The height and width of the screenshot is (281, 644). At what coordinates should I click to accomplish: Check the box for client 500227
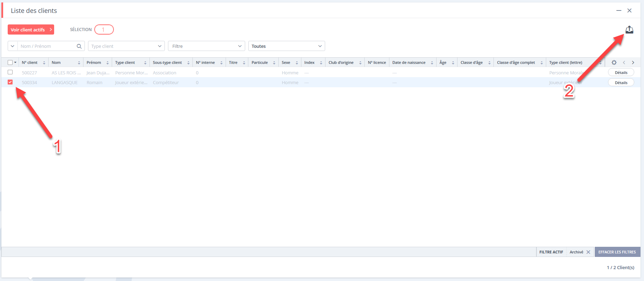click(x=10, y=72)
